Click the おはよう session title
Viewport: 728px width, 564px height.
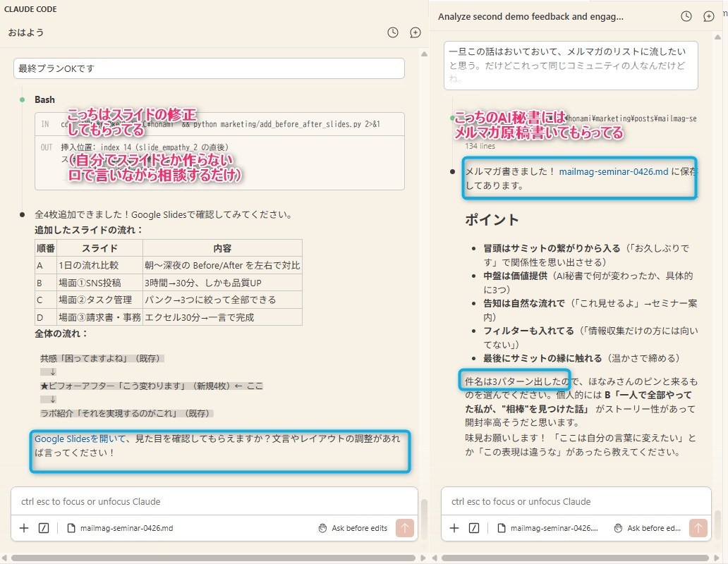[26, 32]
